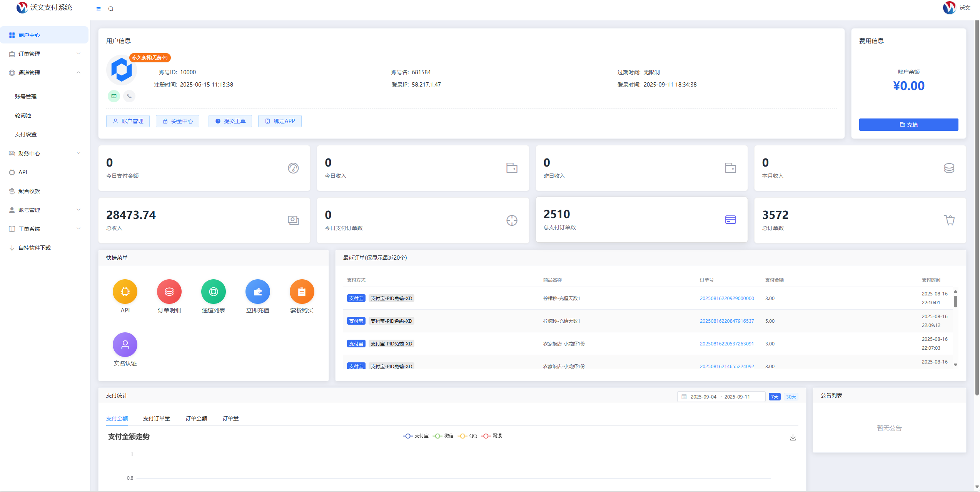Click the blue 充值 button
Screen dimensions: 980x492
(908, 125)
